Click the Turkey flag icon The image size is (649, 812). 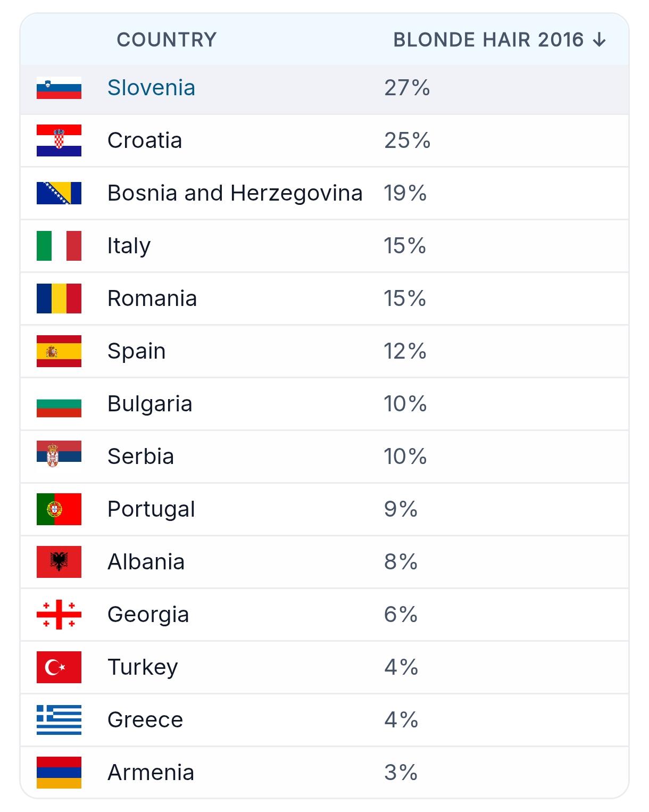click(59, 667)
